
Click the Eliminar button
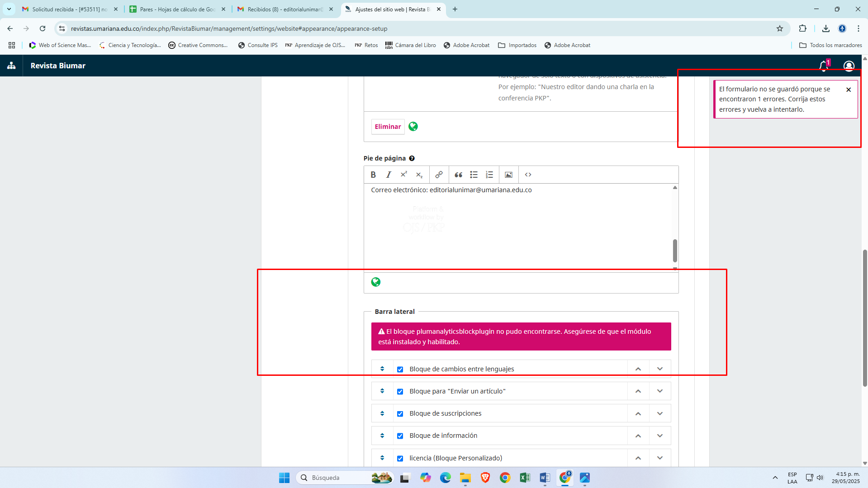click(388, 127)
